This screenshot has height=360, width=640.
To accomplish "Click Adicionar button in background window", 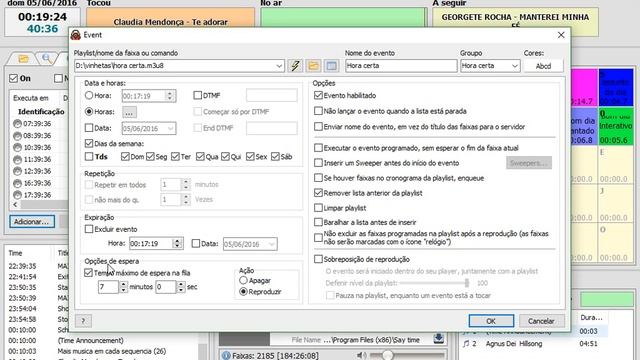I will [32, 222].
